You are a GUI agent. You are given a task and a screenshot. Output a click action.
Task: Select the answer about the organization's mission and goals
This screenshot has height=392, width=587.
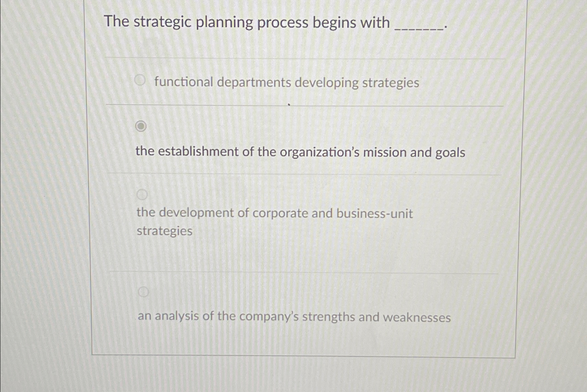click(x=301, y=151)
